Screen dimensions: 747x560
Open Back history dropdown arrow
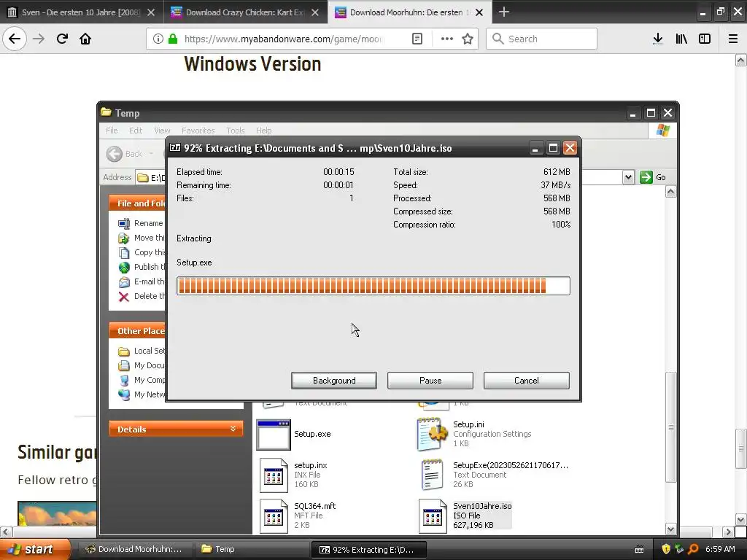coord(151,154)
